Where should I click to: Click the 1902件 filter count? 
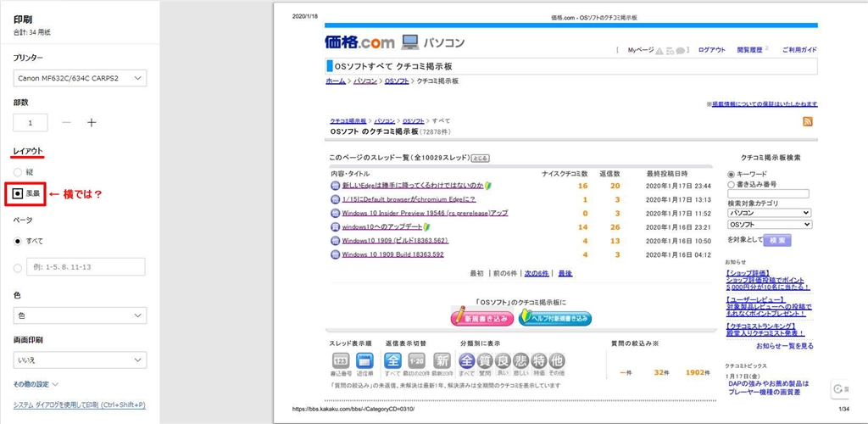click(x=698, y=373)
